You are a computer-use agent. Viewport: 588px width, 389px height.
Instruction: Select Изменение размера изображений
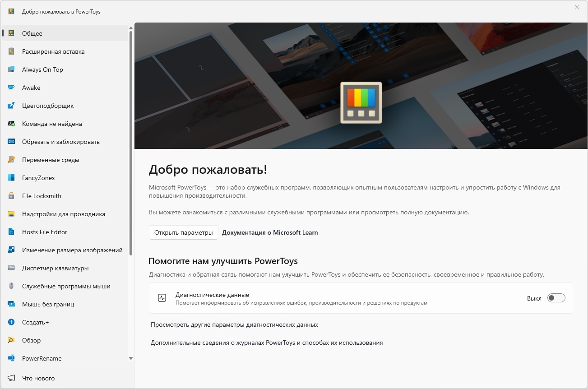[65, 250]
